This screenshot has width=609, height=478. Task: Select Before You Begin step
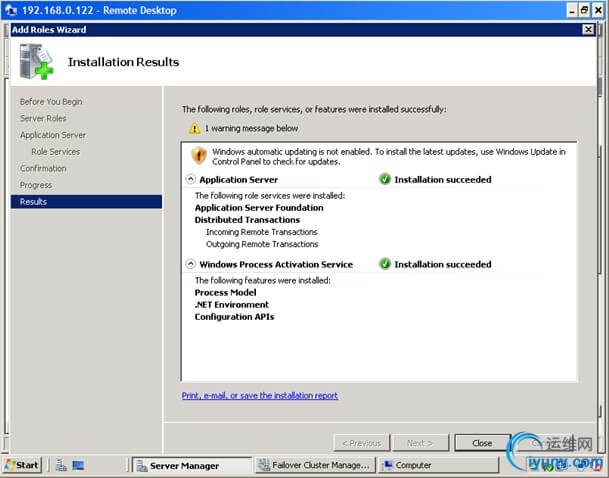(51, 102)
